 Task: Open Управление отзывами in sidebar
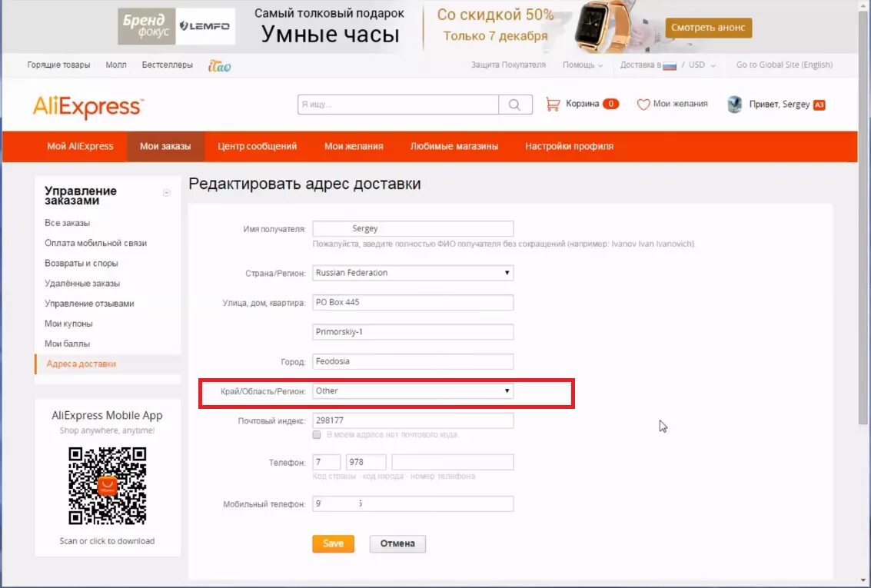[89, 303]
